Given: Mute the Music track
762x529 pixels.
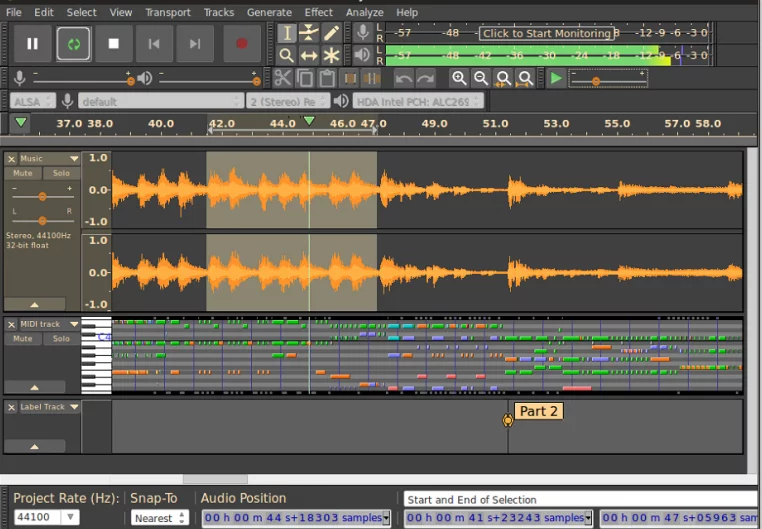Looking at the screenshot, I should coord(23,173).
